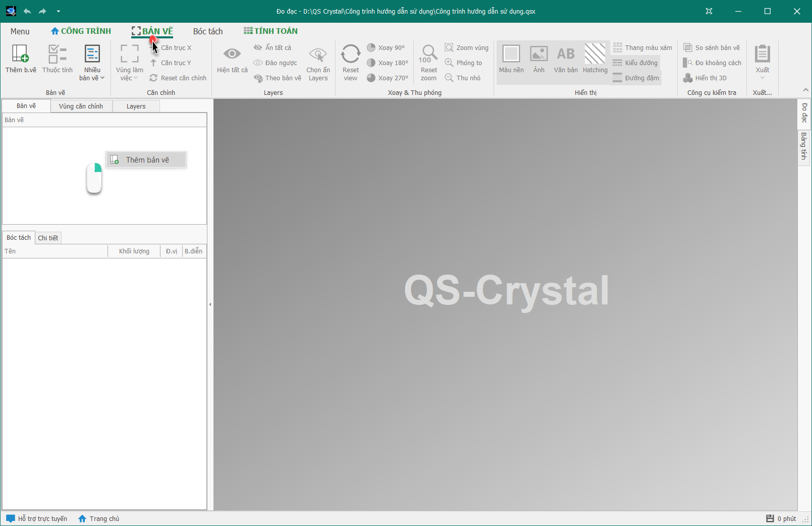Screen dimensions: 812x526
Task: Click Thêm bản vẽ context menu item
Action: (x=146, y=160)
